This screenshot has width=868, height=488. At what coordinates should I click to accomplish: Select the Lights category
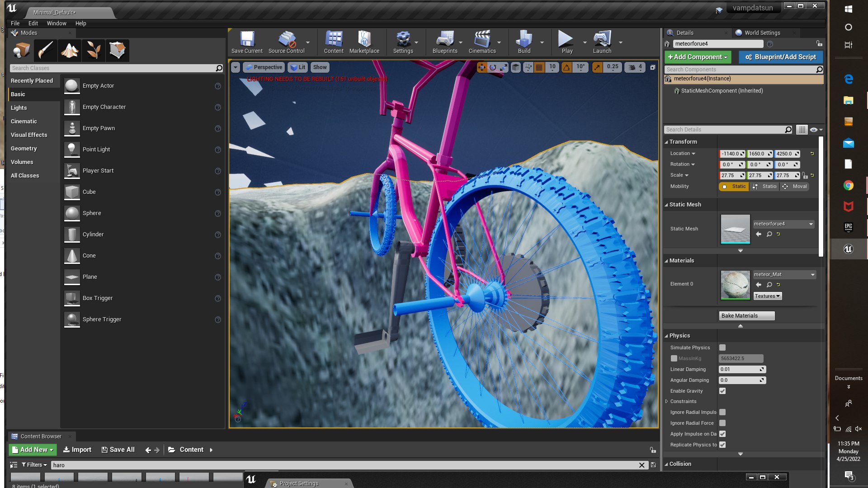pyautogui.click(x=19, y=108)
